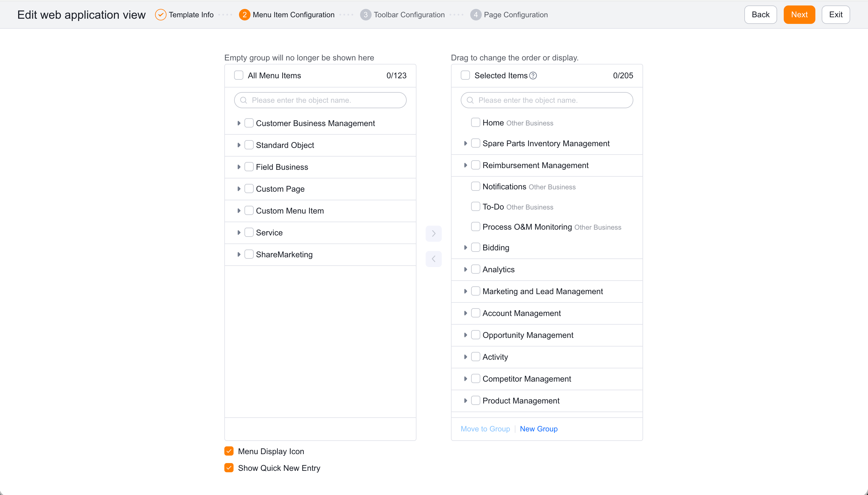Tick the ShareMarketing checkbox
The image size is (868, 495).
pos(249,254)
